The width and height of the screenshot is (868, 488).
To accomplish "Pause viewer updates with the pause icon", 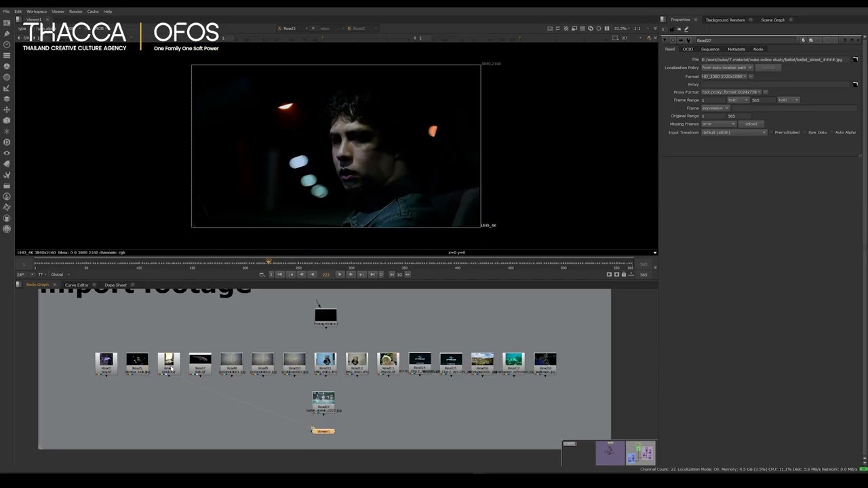I will [607, 28].
